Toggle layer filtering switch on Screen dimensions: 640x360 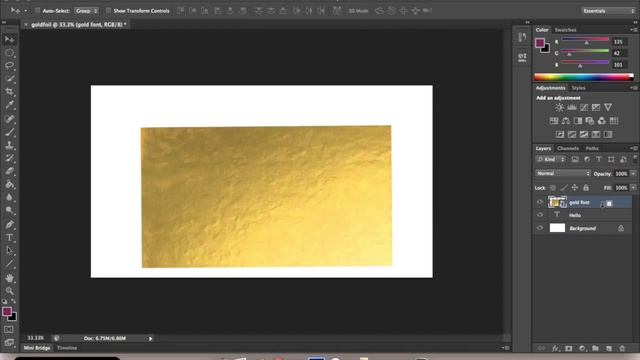635,159
